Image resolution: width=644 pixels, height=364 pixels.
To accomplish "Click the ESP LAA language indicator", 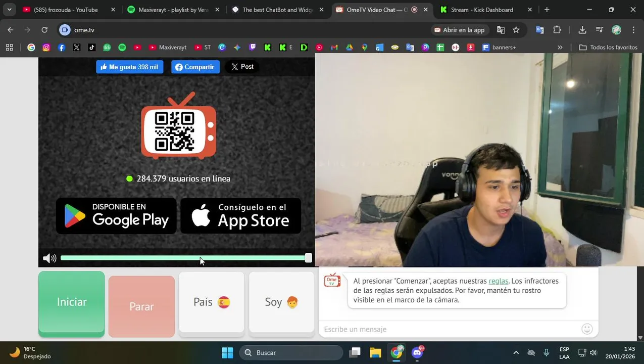I will tap(564, 352).
